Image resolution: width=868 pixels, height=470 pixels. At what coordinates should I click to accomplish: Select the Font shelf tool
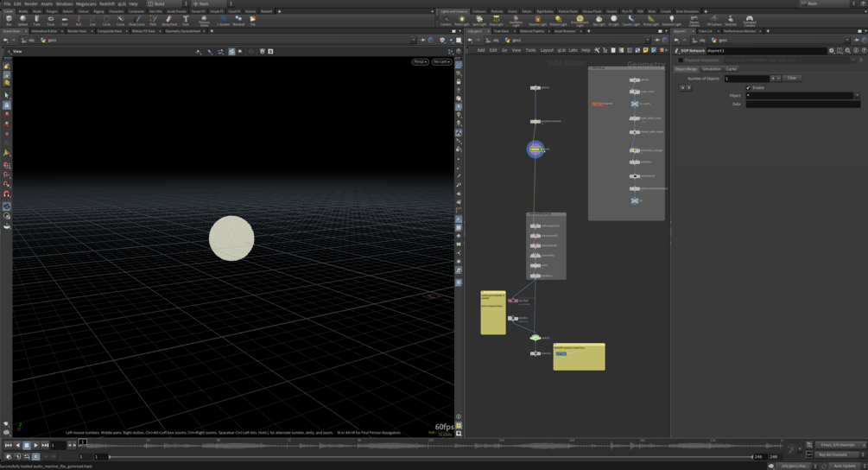186,21
